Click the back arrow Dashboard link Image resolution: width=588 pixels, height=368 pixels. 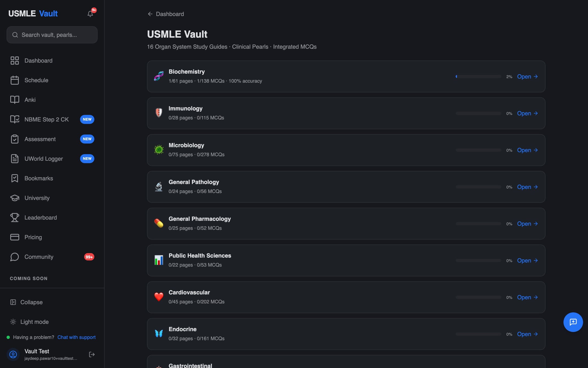tap(166, 14)
